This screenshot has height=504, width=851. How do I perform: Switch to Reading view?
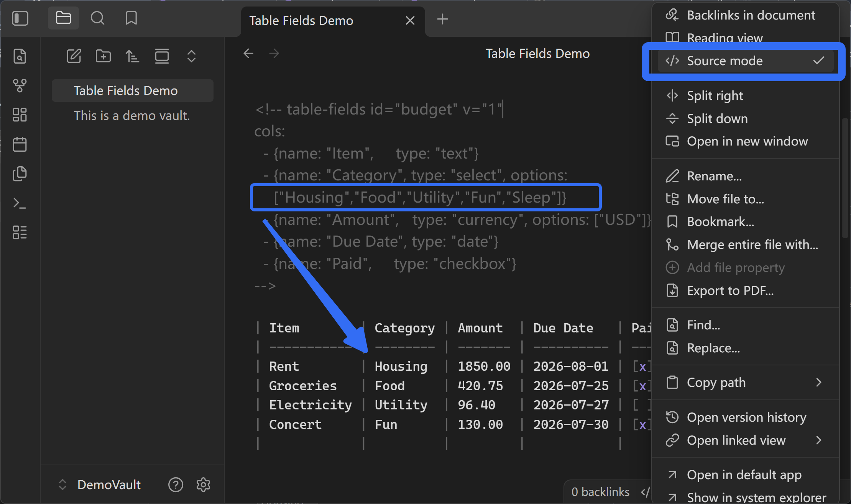coord(745,38)
